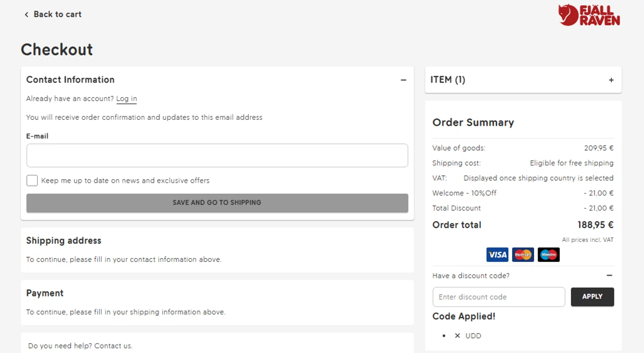Screen dimensions: 644x353
Task: Collapse the discount code section
Action: [x=609, y=275]
